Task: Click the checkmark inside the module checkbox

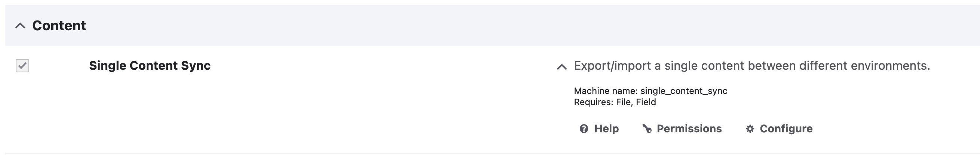Action: 22,66
